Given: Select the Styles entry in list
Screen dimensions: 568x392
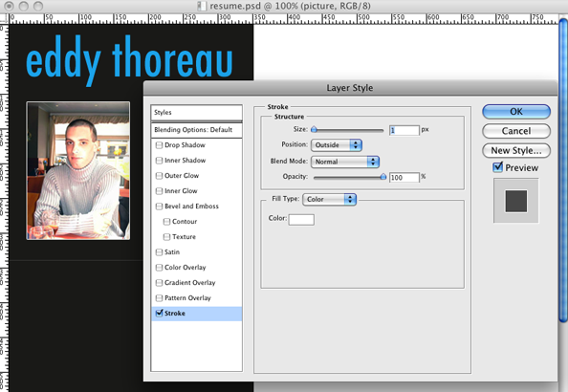Looking at the screenshot, I should pyautogui.click(x=196, y=113).
